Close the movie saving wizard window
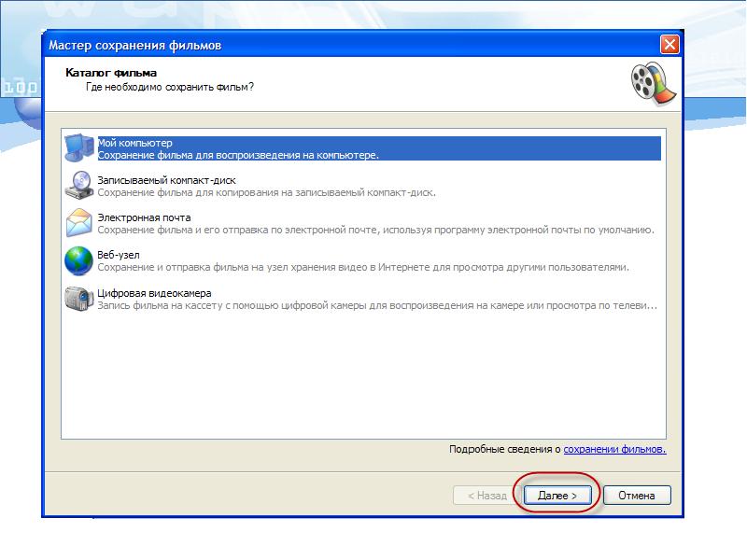This screenshot has width=747, height=560. tap(669, 45)
